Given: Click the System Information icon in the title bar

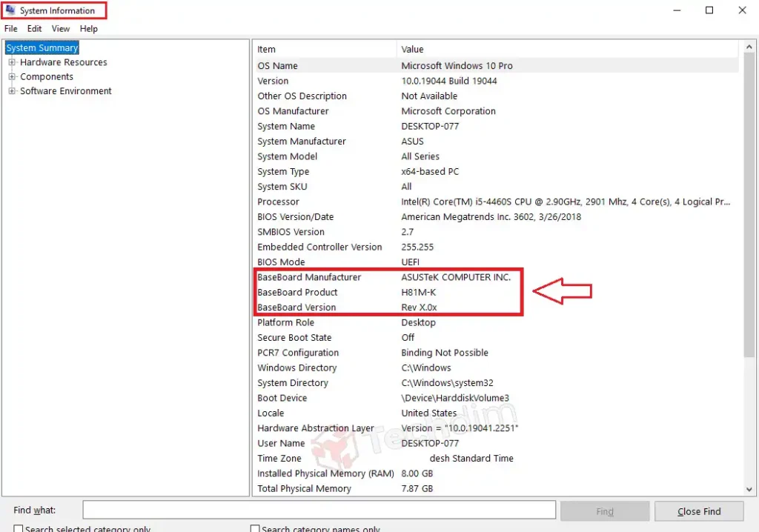Looking at the screenshot, I should [10, 10].
